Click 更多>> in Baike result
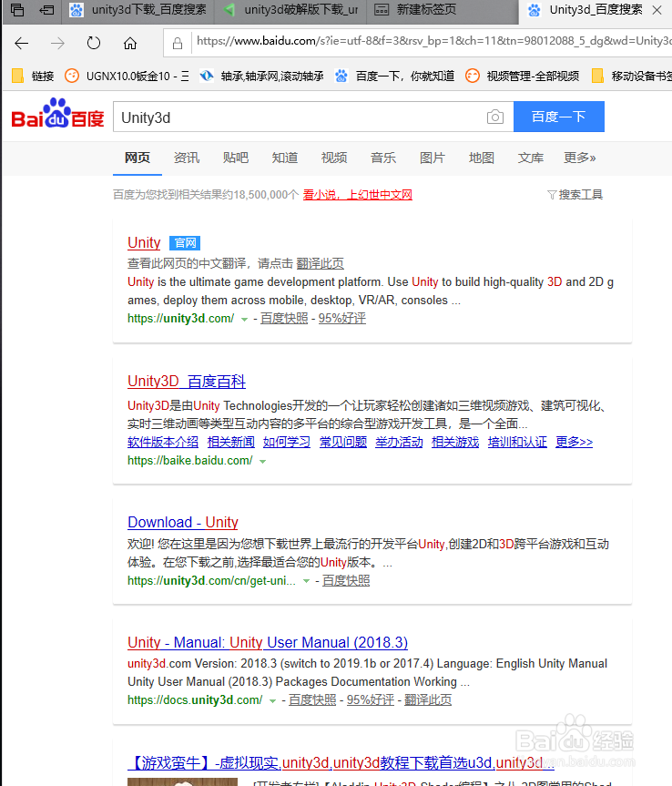 (x=575, y=442)
